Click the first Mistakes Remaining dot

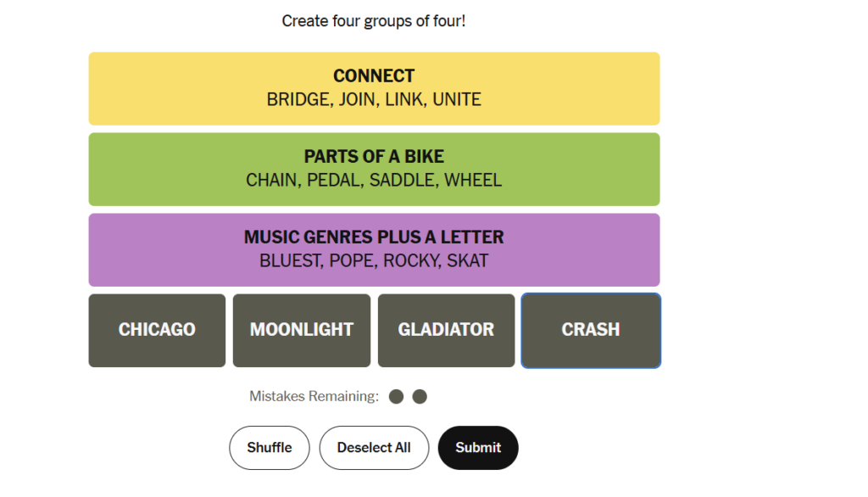tap(397, 397)
